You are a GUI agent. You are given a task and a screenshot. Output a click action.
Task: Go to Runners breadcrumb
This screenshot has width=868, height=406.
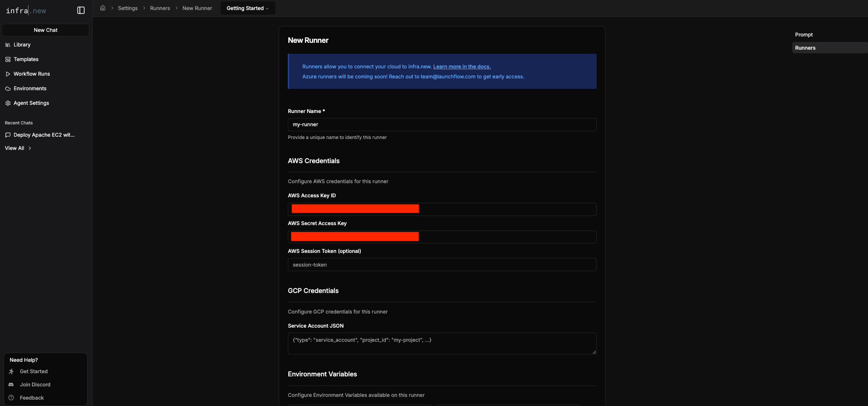point(160,8)
